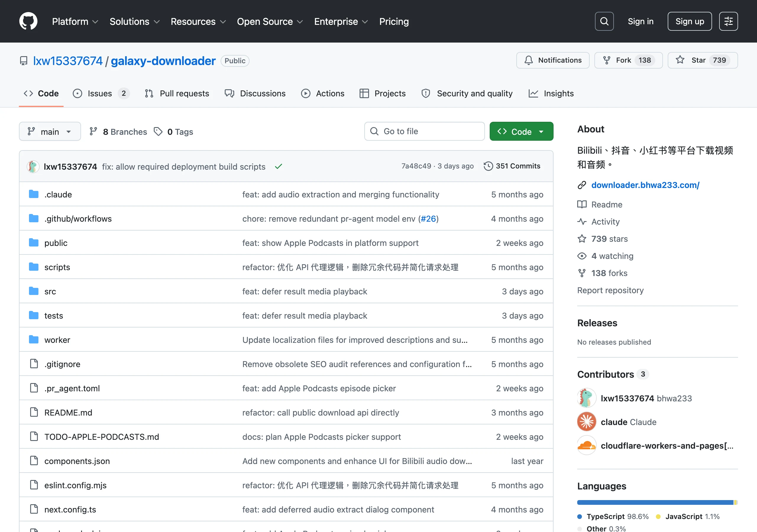757x532 pixels.
Task: Click the claude contributor avatar
Action: 587,421
